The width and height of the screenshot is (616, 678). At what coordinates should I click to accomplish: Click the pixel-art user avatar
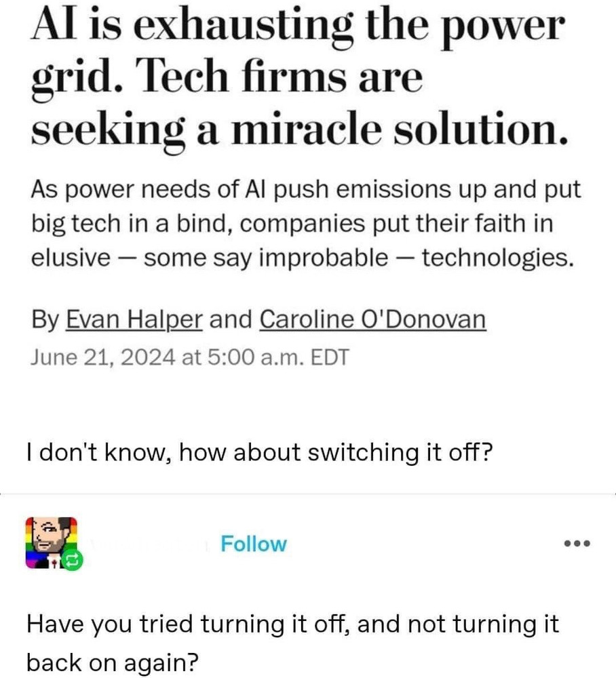[50, 541]
